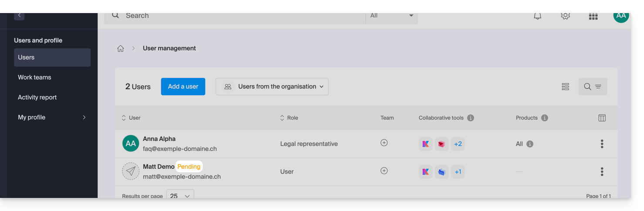Open the settings gear icon
Image resolution: width=644 pixels, height=211 pixels.
(565, 16)
